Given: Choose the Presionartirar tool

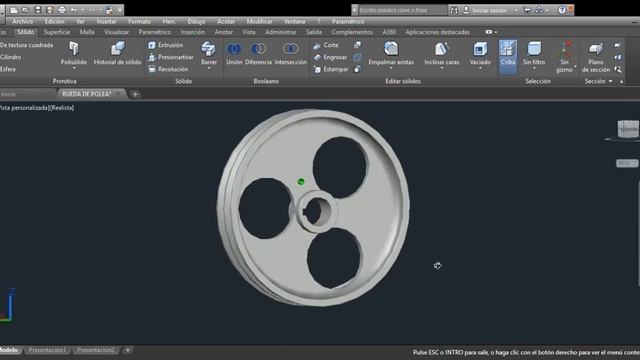Looking at the screenshot, I should coord(170,57).
